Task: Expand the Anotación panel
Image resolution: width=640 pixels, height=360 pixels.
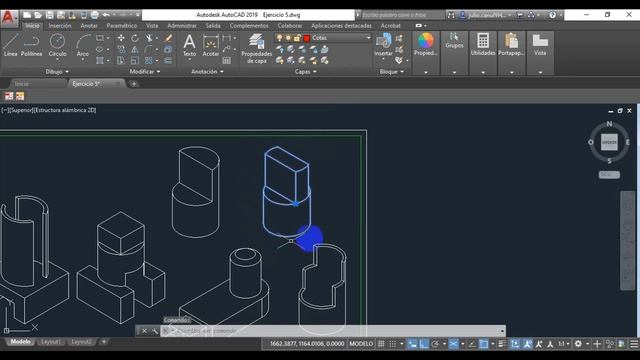Action: pyautogui.click(x=207, y=71)
